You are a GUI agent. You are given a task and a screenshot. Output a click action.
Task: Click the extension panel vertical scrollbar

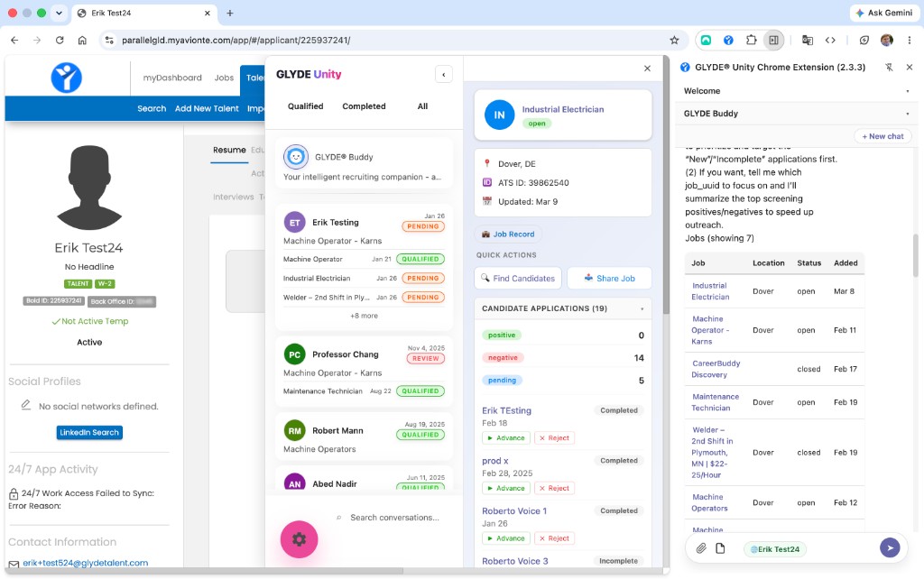[x=915, y=255]
